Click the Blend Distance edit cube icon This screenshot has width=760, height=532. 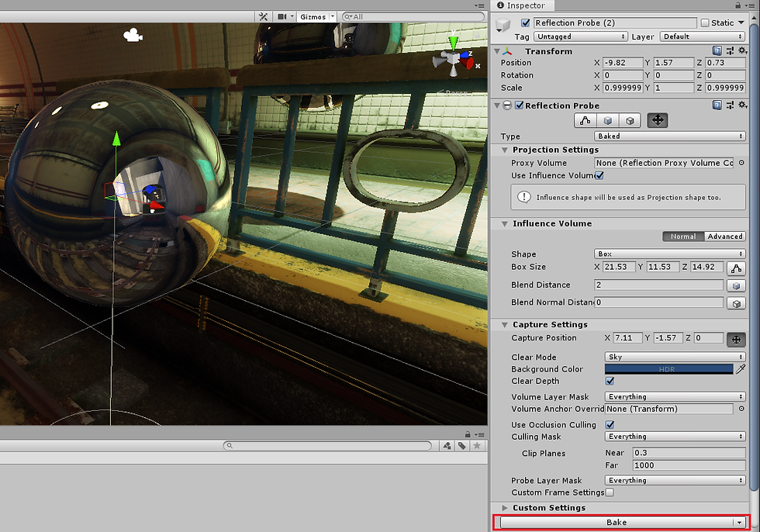735,285
